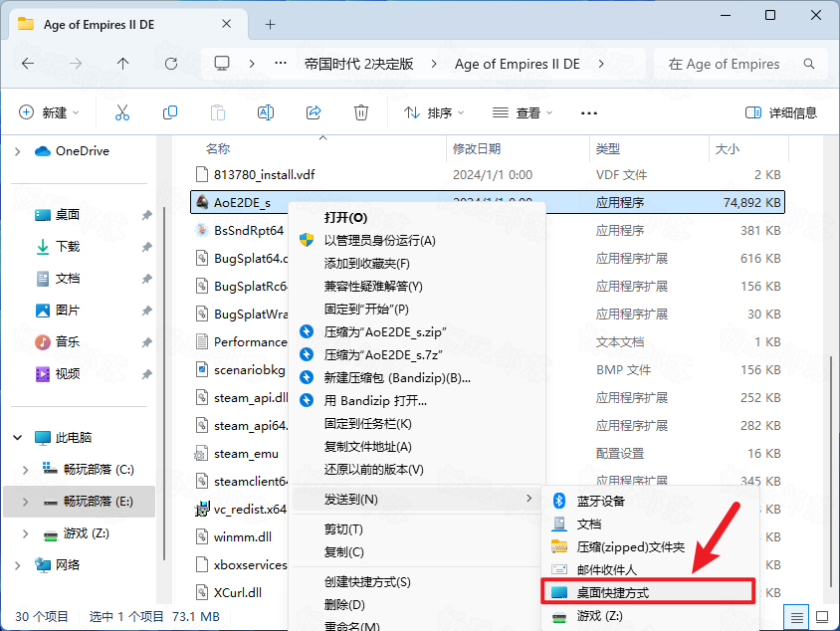This screenshot has height=631, width=840.
Task: Show hidden breadcrumb path with ellipsis
Action: 281,64
